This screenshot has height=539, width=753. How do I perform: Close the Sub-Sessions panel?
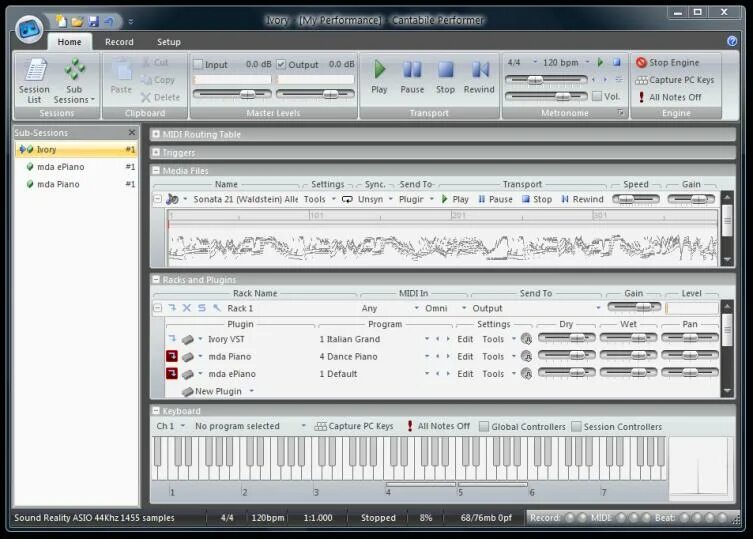[132, 133]
